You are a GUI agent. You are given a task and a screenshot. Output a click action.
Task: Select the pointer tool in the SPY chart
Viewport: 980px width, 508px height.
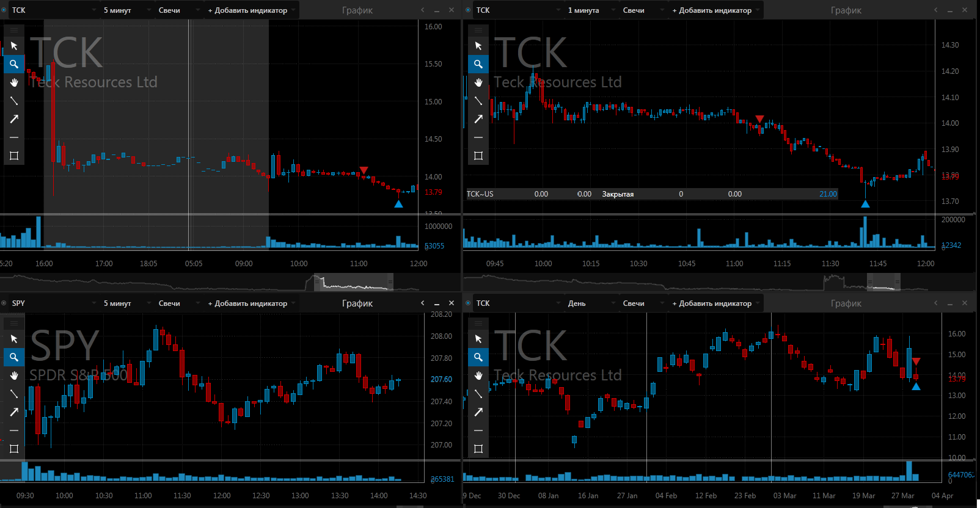[14, 339]
